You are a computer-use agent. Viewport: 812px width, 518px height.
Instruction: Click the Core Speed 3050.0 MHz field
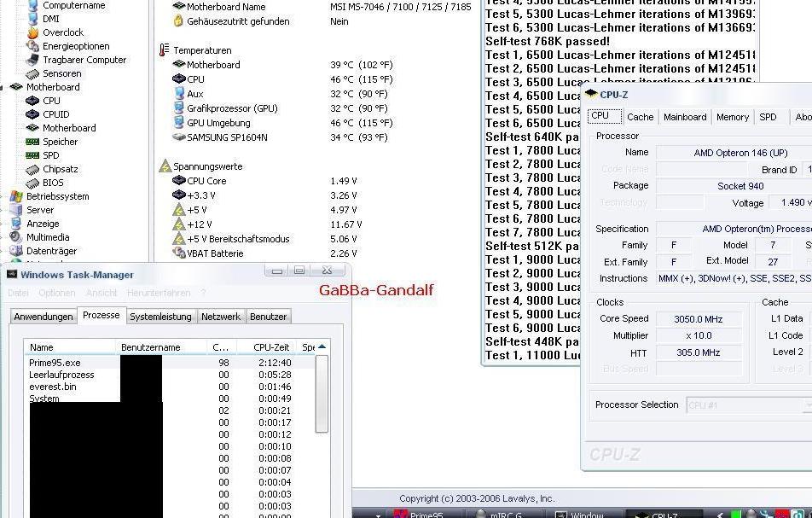point(699,319)
